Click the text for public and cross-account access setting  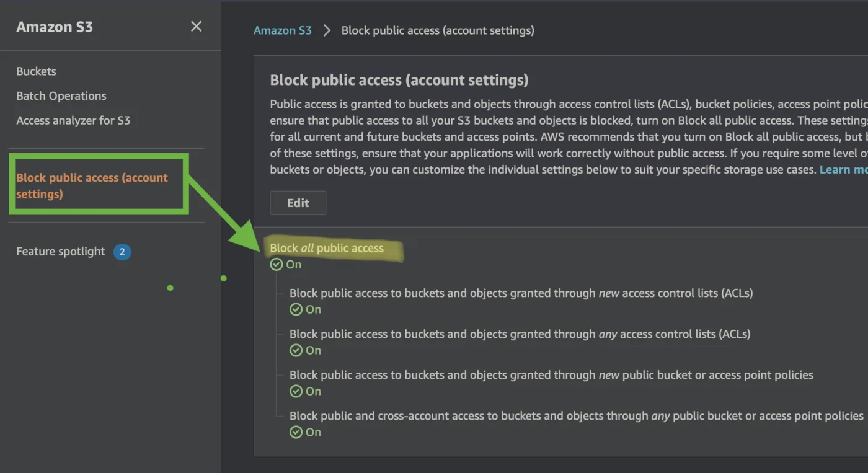(577, 415)
